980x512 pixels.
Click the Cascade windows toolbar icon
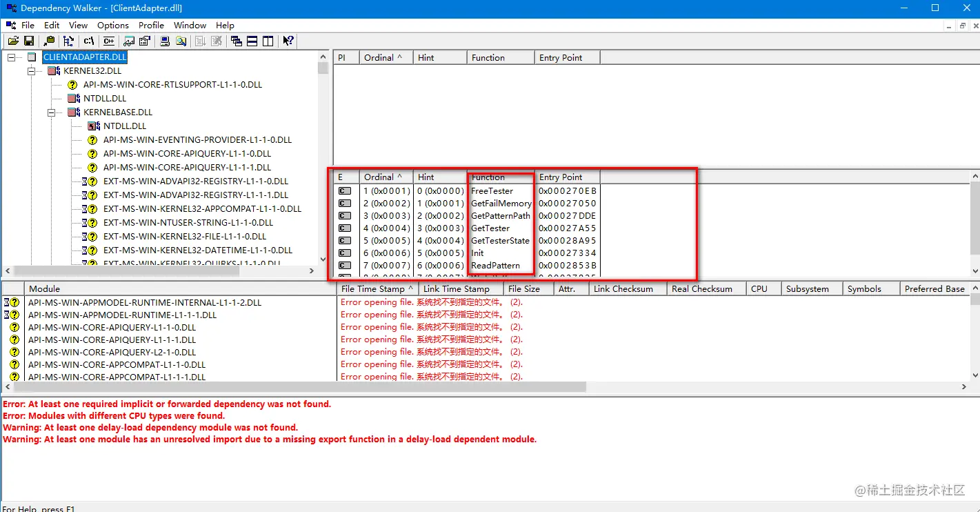pos(237,41)
